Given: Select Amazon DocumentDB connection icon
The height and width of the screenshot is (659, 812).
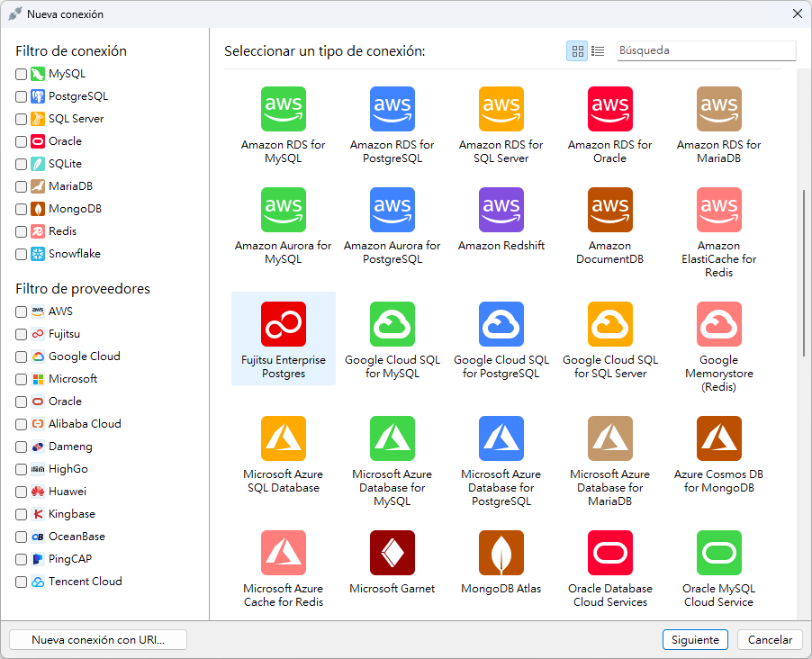Looking at the screenshot, I should pos(609,211).
